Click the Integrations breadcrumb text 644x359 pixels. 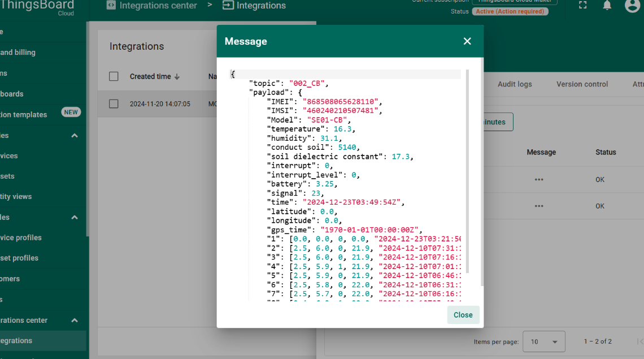(261, 5)
